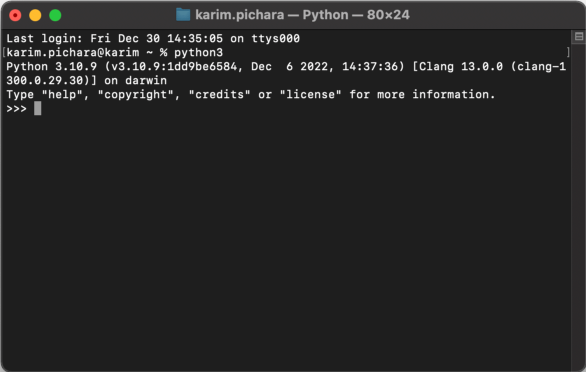Click the Clang 13.0.0 compiler text
Image resolution: width=586 pixels, height=372 pixels.
click(461, 67)
